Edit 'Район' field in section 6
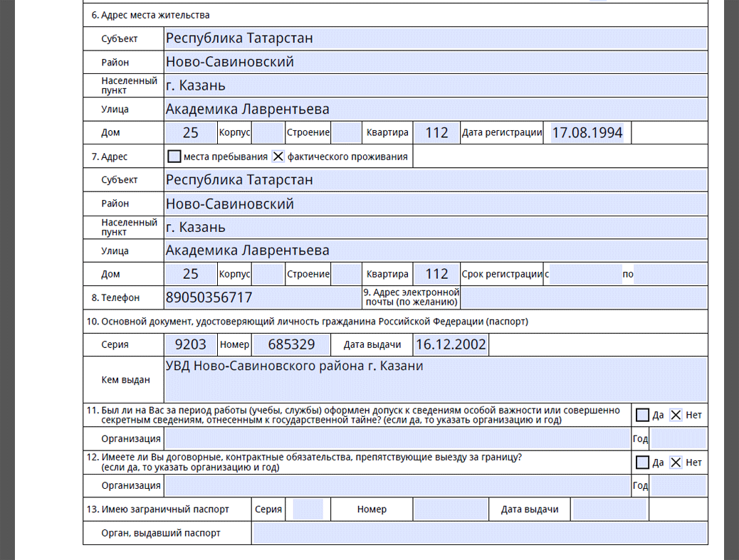The width and height of the screenshot is (739, 560). click(x=436, y=62)
